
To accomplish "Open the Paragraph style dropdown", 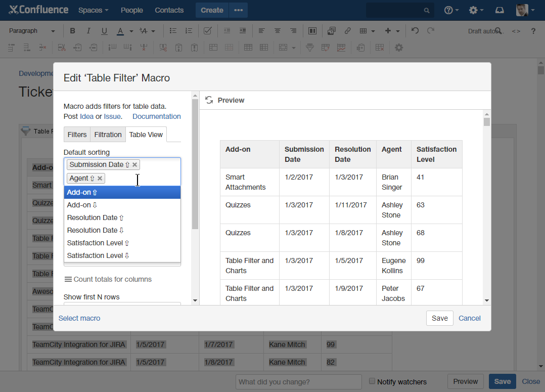I will (x=32, y=31).
